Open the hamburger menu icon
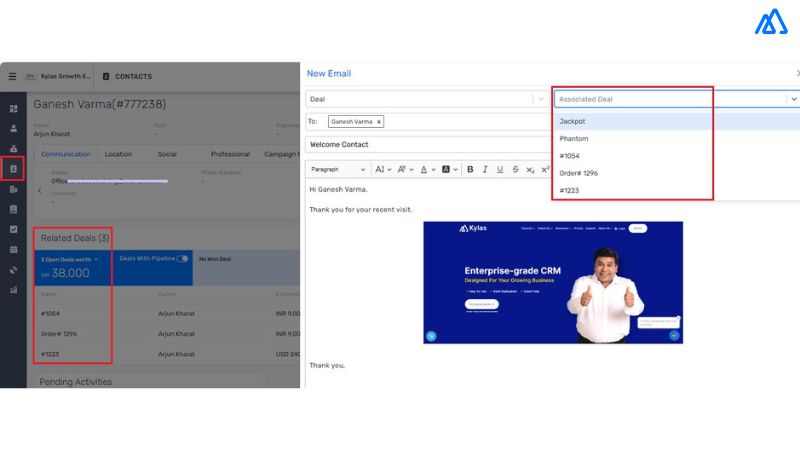This screenshot has height=450, width=800. [x=12, y=77]
